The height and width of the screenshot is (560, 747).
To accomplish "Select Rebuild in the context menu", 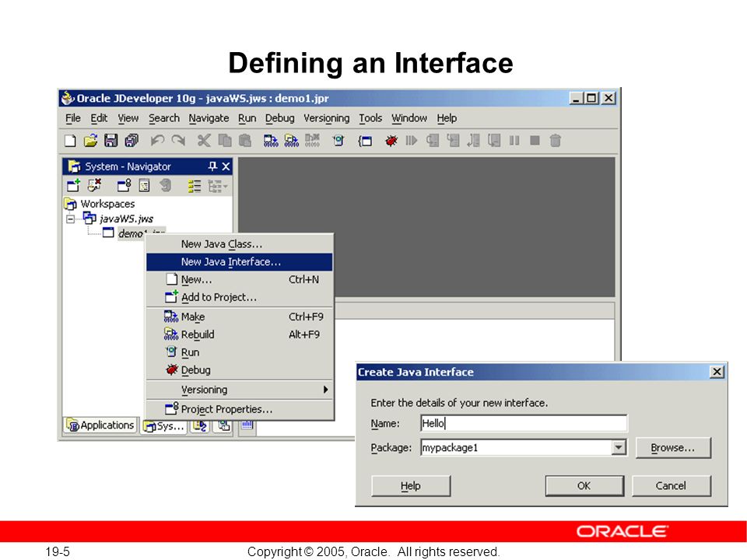I will (x=240, y=334).
